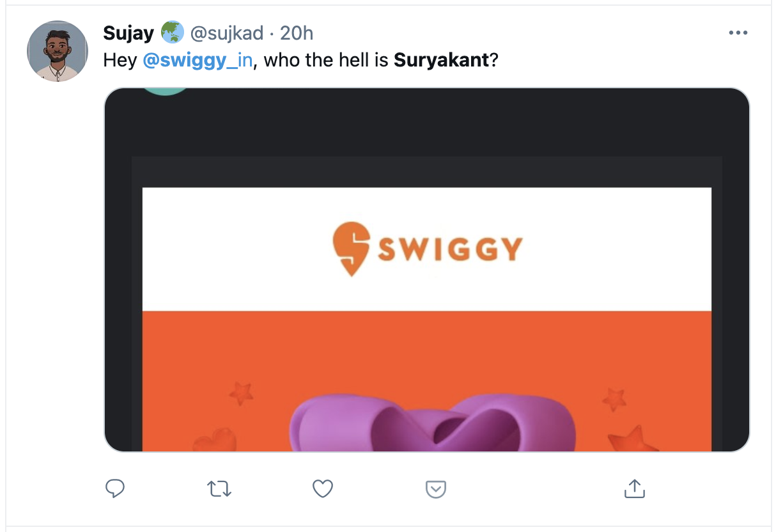This screenshot has width=776, height=532.
Task: Open the three-dot more options menu
Action: coord(738,33)
